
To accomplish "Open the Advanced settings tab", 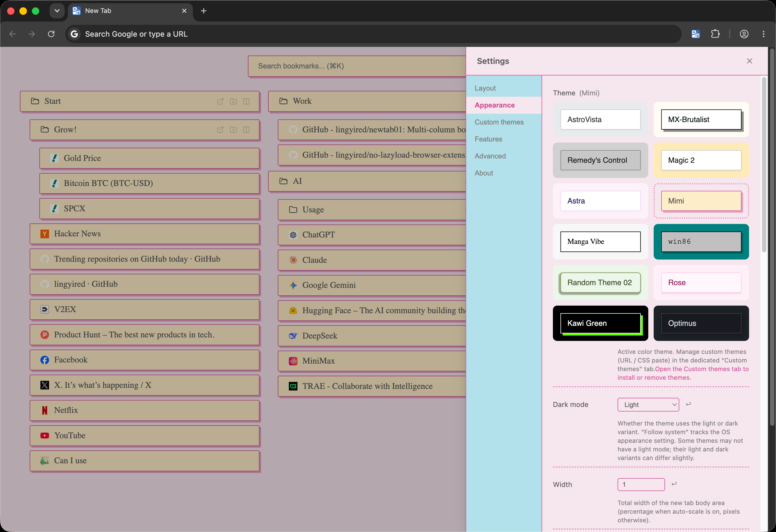I will [504, 156].
